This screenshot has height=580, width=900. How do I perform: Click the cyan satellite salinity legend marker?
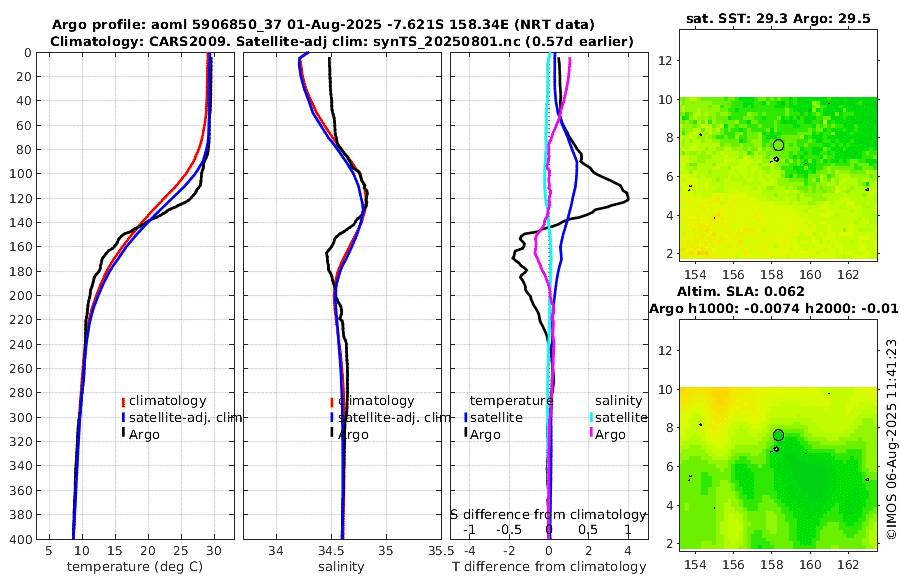(591, 418)
